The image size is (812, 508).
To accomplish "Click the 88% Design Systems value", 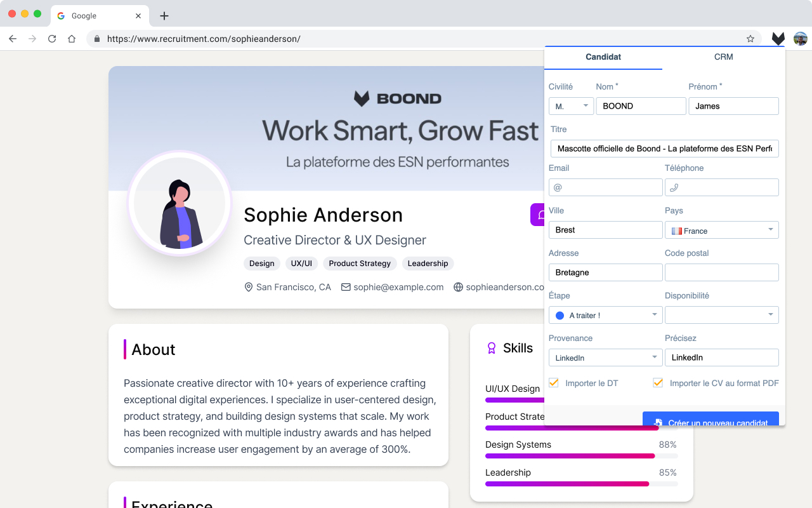I will 668,444.
